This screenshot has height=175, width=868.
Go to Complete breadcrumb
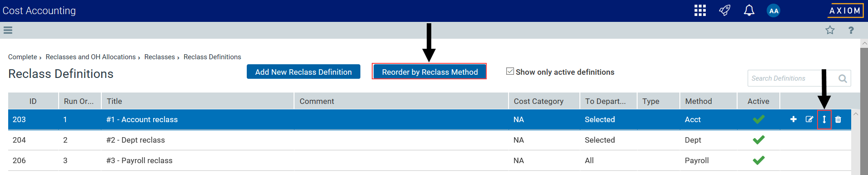pos(23,57)
